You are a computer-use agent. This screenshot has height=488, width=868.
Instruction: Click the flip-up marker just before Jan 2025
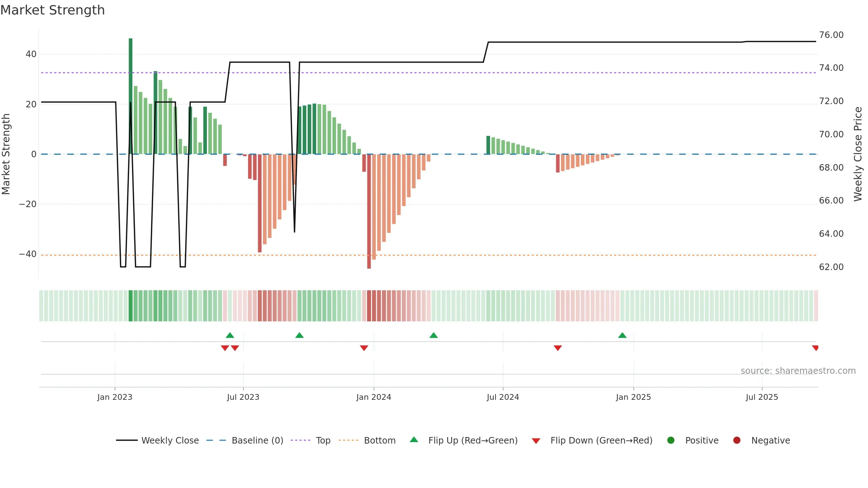tap(622, 335)
